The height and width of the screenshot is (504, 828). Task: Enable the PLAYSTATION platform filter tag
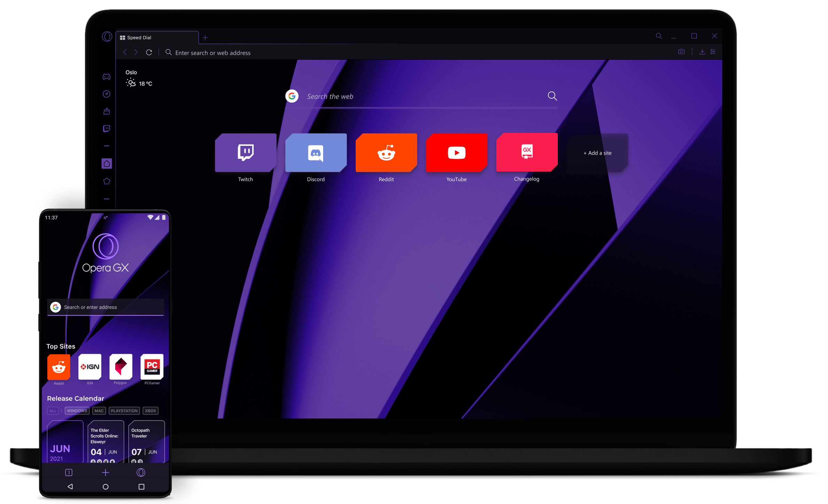pyautogui.click(x=124, y=410)
